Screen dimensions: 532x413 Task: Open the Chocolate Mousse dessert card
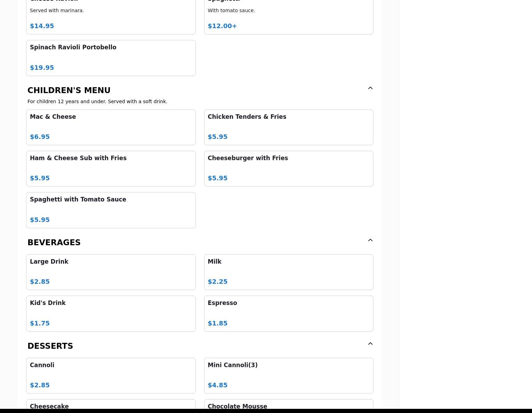tap(289, 404)
